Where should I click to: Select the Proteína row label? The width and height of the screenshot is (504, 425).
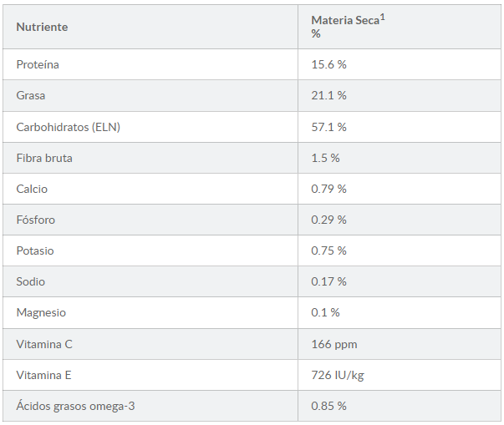(38, 64)
